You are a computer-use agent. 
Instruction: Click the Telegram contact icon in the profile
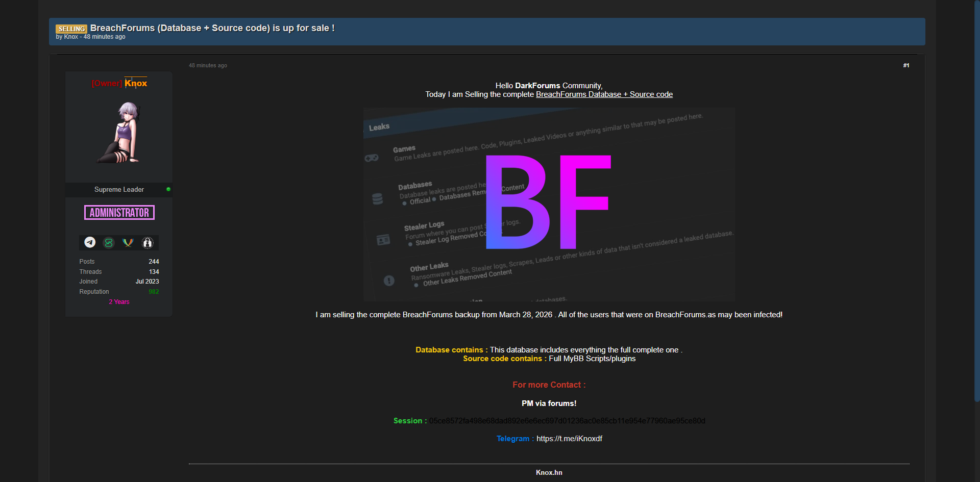[90, 242]
